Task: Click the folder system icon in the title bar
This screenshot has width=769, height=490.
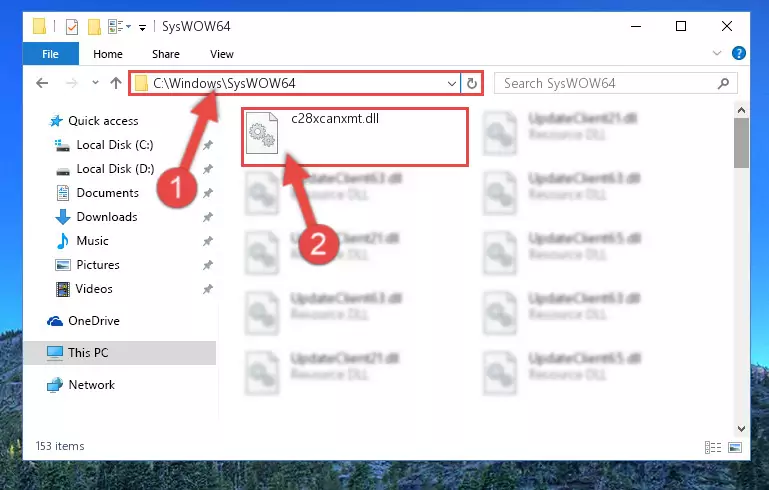Action: coord(40,26)
